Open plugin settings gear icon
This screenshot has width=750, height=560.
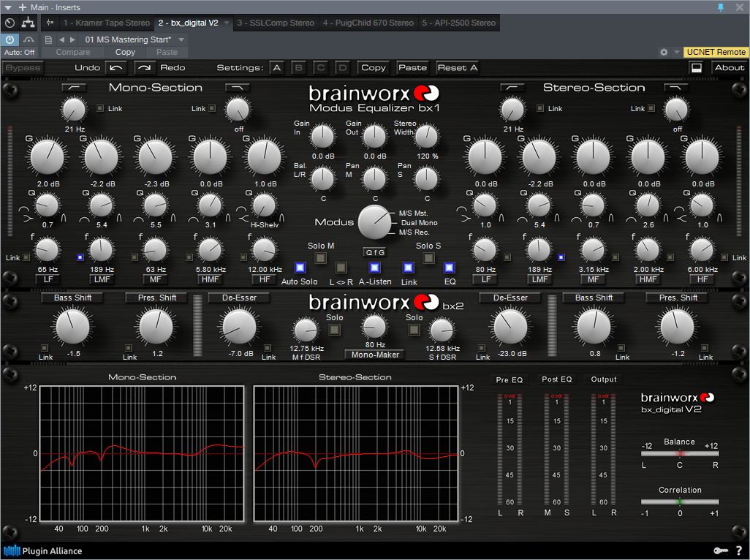[x=664, y=52]
